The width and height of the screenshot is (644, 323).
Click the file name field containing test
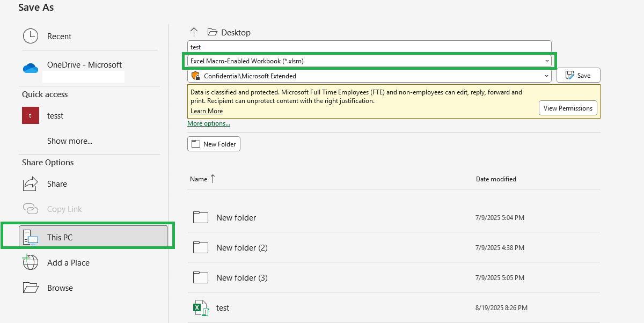click(369, 47)
